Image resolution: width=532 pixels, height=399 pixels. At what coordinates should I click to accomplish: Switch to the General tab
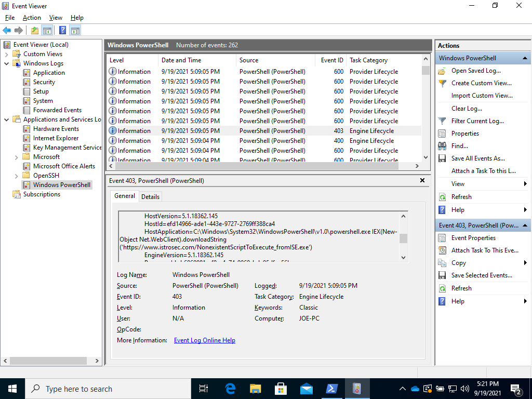[125, 196]
